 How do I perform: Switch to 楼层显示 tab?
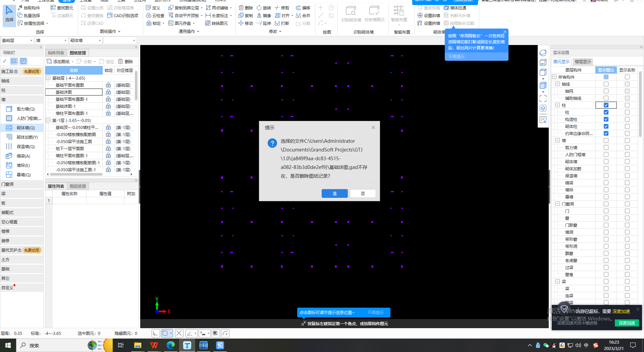pos(583,61)
